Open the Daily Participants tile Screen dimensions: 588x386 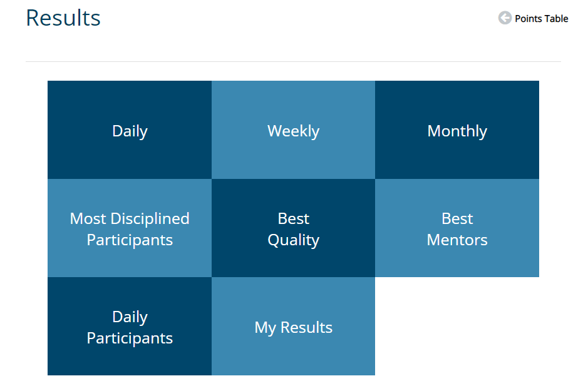130,326
